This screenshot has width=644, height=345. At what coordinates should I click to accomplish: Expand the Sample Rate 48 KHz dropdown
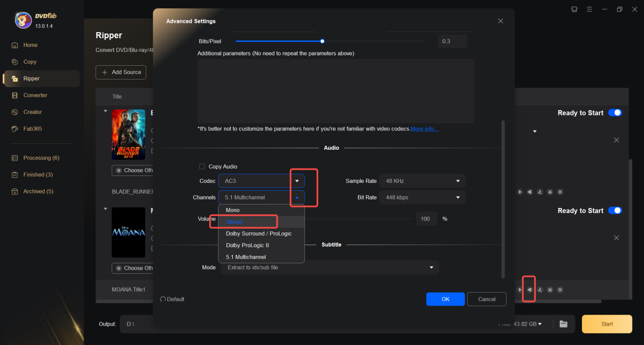[x=422, y=181]
